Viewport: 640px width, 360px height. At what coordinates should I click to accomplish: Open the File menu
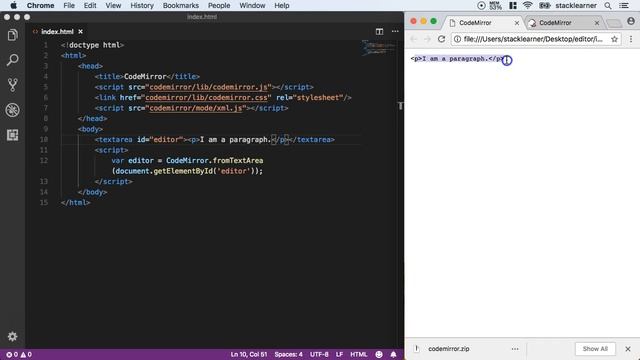69,6
